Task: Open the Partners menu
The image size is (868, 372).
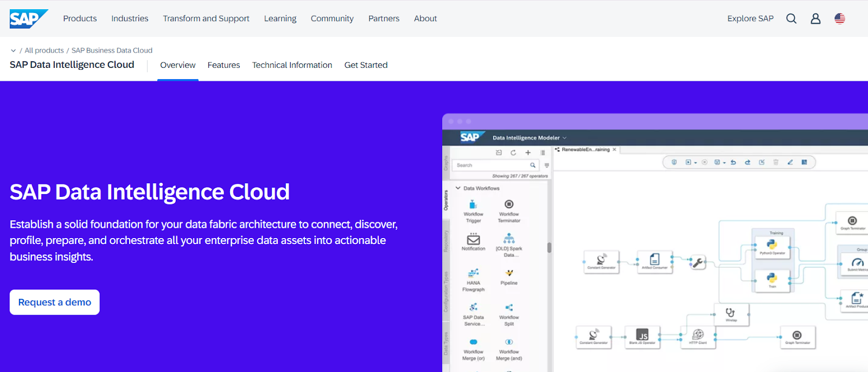Action: pos(384,18)
